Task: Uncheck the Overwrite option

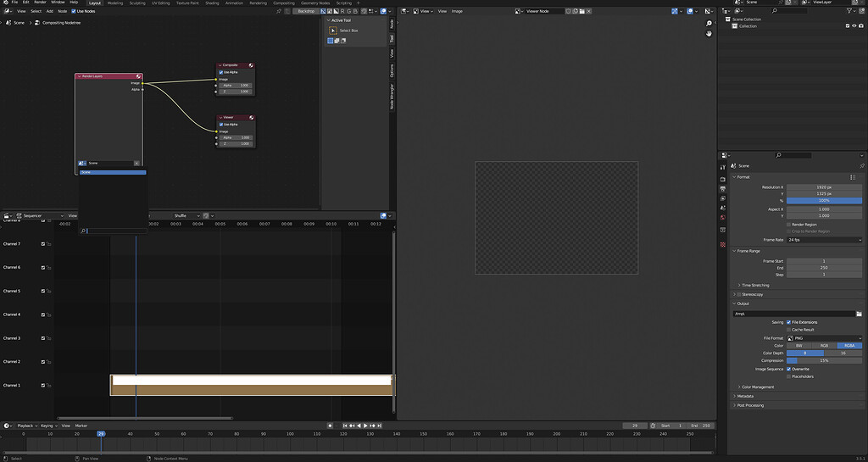Action: tap(788, 369)
